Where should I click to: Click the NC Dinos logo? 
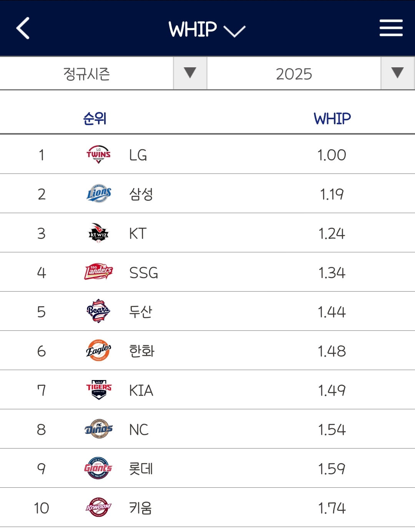[x=98, y=429]
